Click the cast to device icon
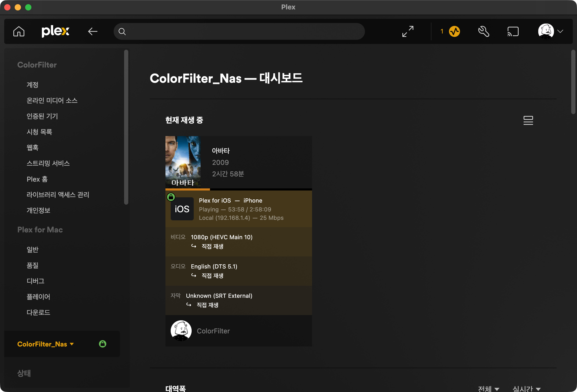This screenshot has width=577, height=392. pyautogui.click(x=513, y=31)
